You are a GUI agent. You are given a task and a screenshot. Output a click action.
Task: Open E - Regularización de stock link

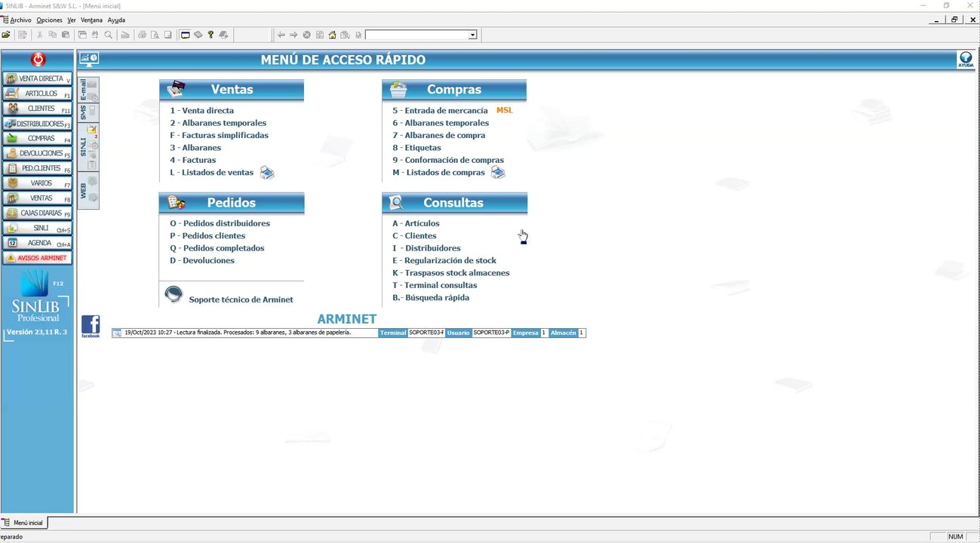[x=444, y=260]
